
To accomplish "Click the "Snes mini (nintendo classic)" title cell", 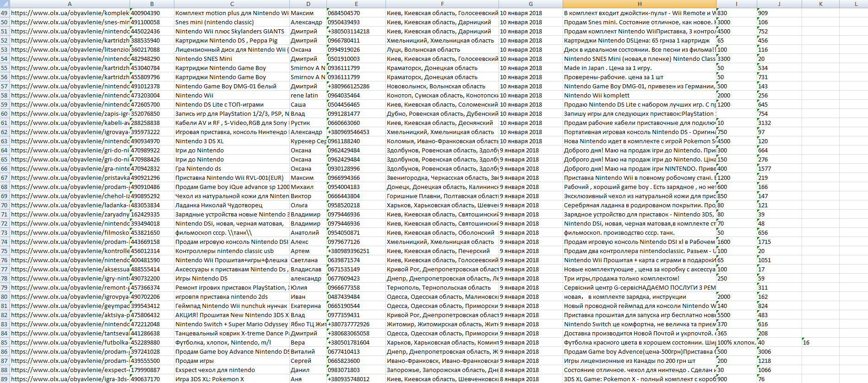I will [232, 22].
